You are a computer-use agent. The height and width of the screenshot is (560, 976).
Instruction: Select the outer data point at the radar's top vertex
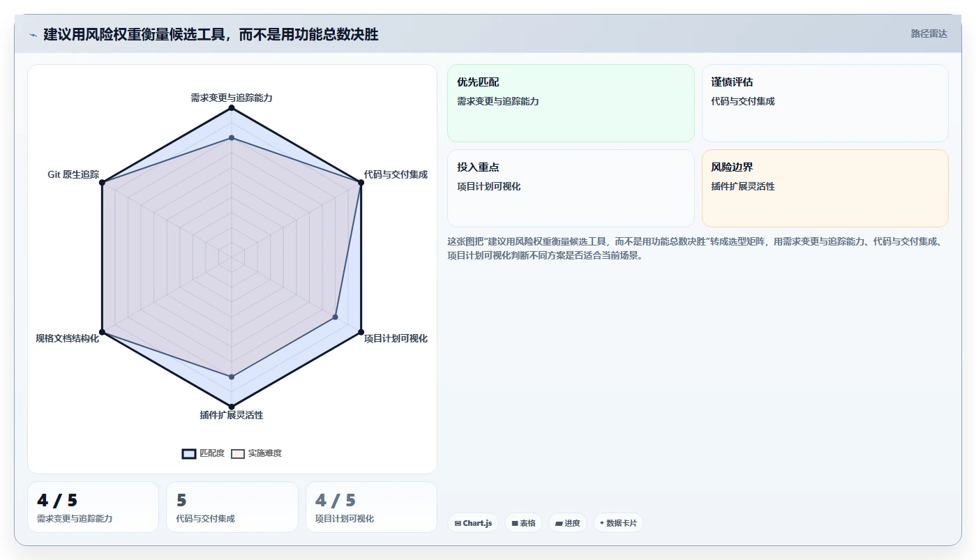coord(232,107)
